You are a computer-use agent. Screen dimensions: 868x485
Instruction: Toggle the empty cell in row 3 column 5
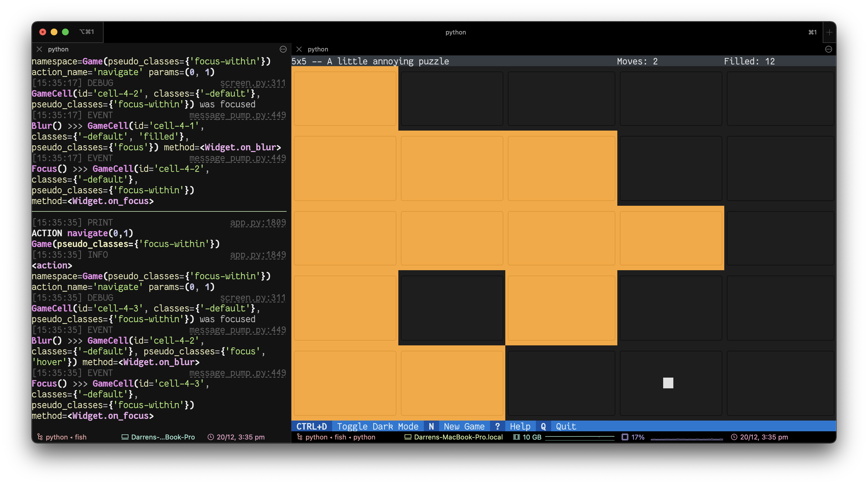[x=780, y=238]
